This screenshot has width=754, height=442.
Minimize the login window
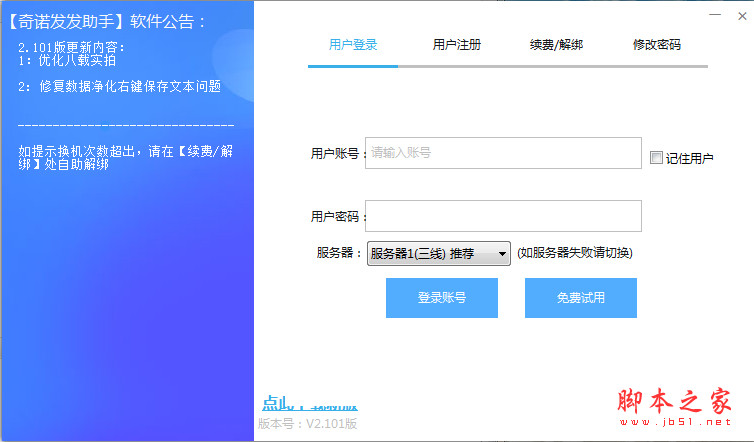[x=715, y=15]
